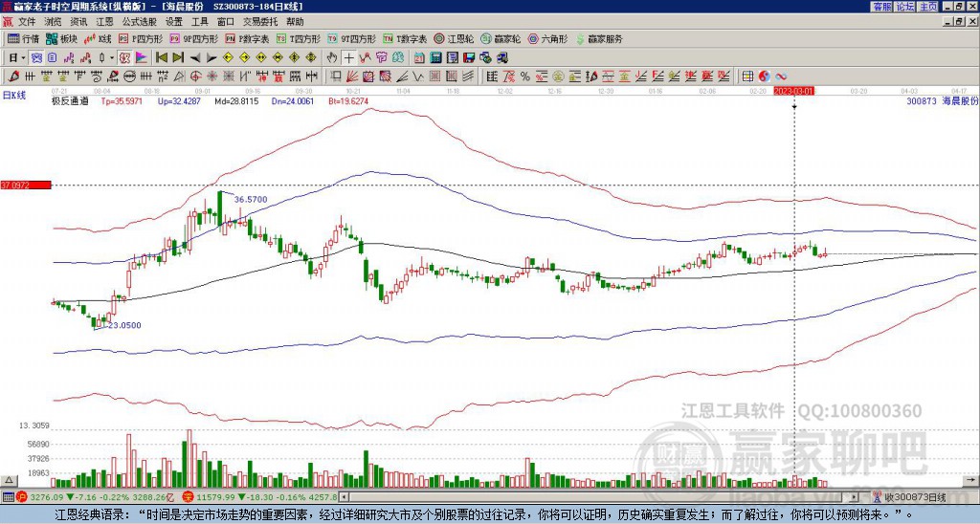Viewport: 980px width, 524px height.
Task: Jump to last bar with end arrow
Action: coord(177,58)
